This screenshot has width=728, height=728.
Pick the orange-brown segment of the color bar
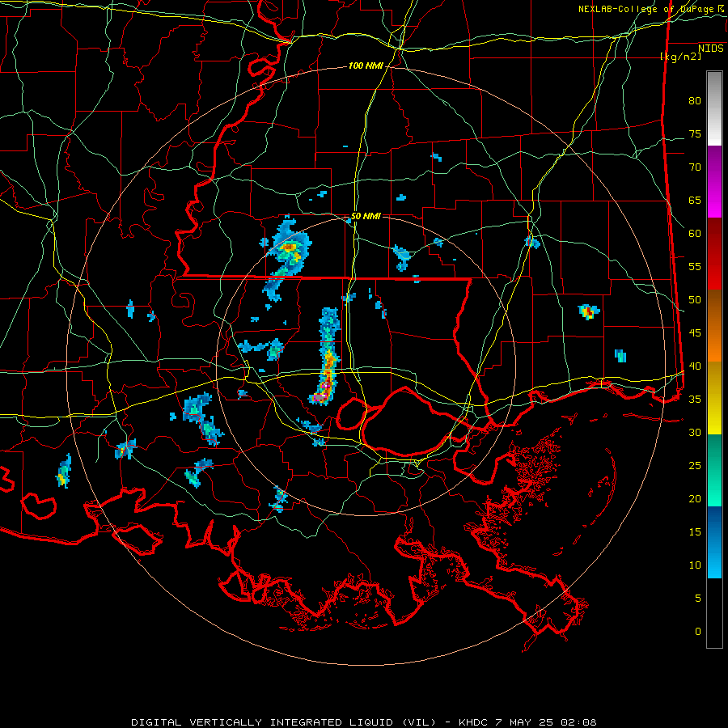[x=714, y=326]
